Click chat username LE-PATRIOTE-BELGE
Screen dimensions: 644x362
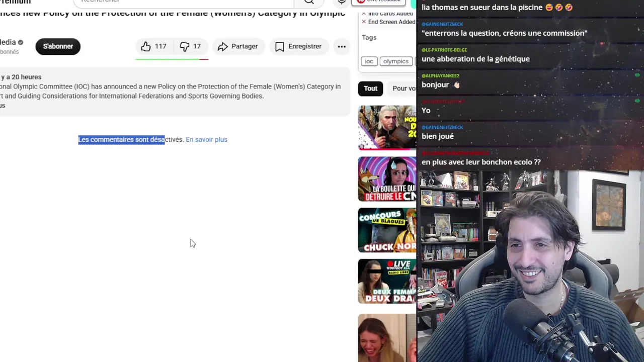(x=444, y=50)
